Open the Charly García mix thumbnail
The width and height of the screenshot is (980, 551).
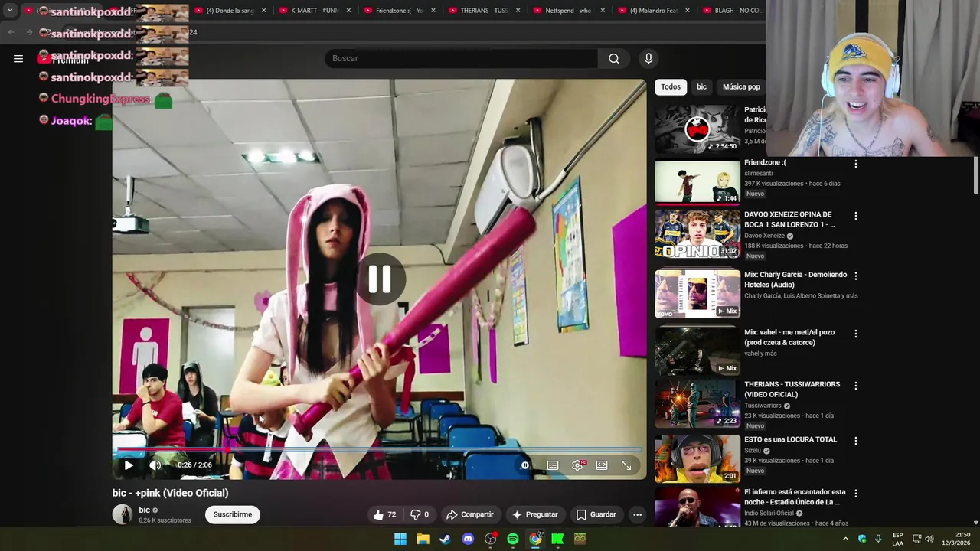point(697,293)
